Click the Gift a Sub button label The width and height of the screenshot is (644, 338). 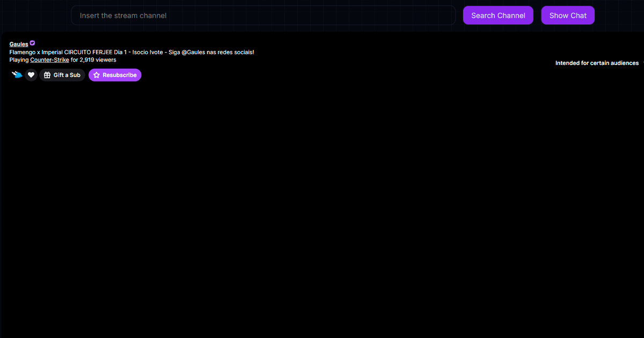pos(67,75)
